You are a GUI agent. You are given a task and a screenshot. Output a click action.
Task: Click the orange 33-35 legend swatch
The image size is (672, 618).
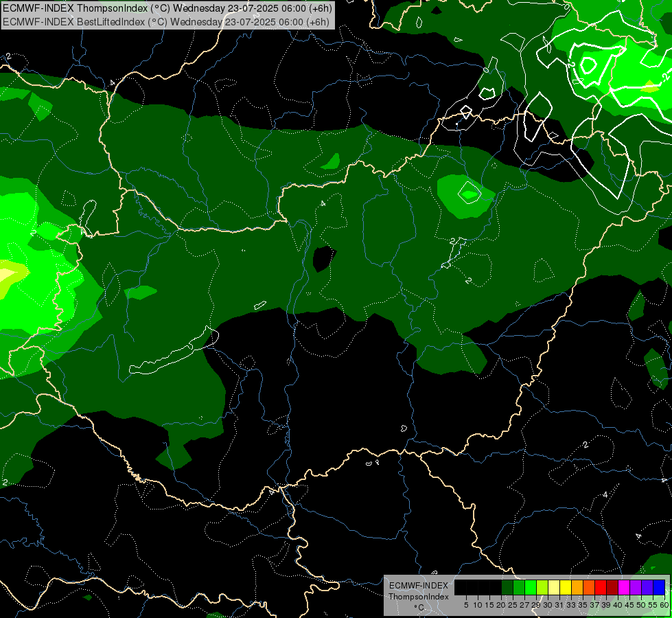577,587
